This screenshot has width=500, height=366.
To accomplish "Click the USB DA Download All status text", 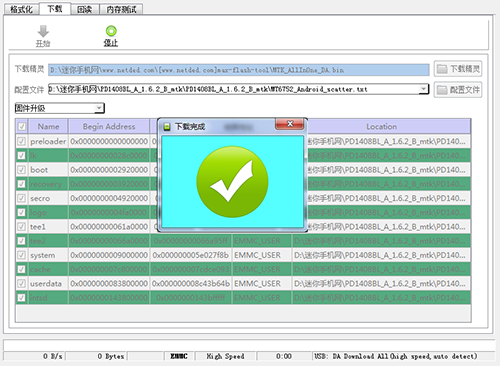I will pyautogui.click(x=396, y=356).
